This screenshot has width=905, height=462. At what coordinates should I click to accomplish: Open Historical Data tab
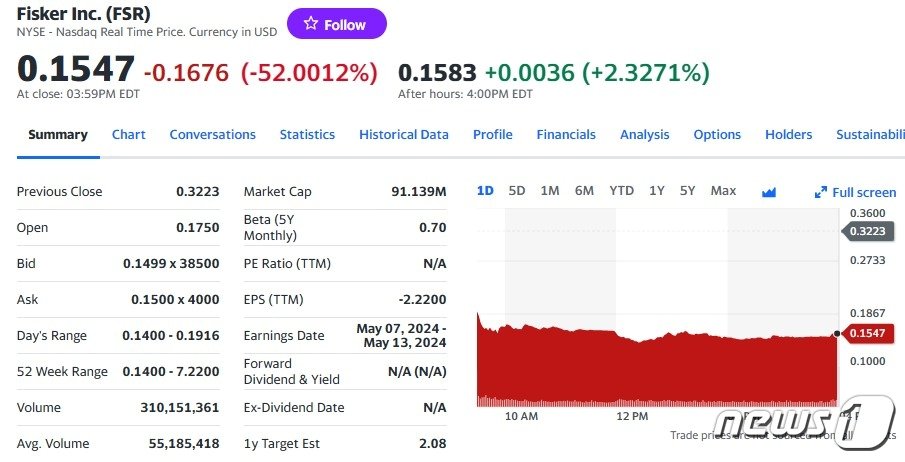pyautogui.click(x=404, y=135)
